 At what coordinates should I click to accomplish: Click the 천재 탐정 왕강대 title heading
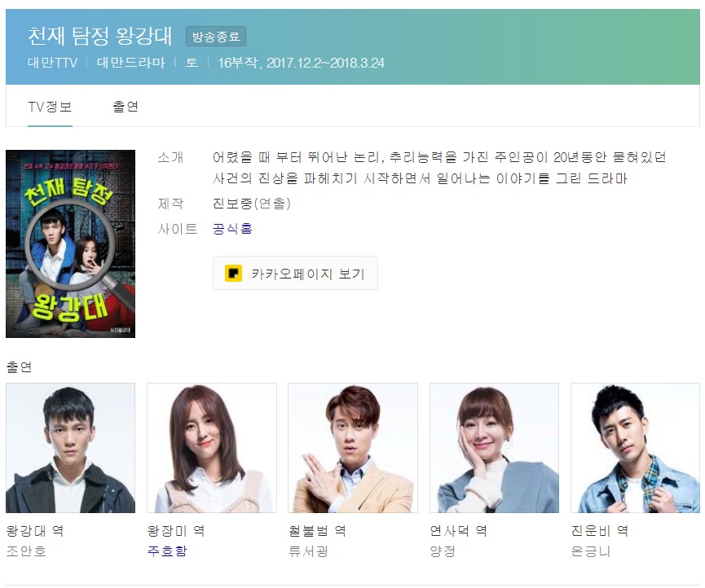99,36
